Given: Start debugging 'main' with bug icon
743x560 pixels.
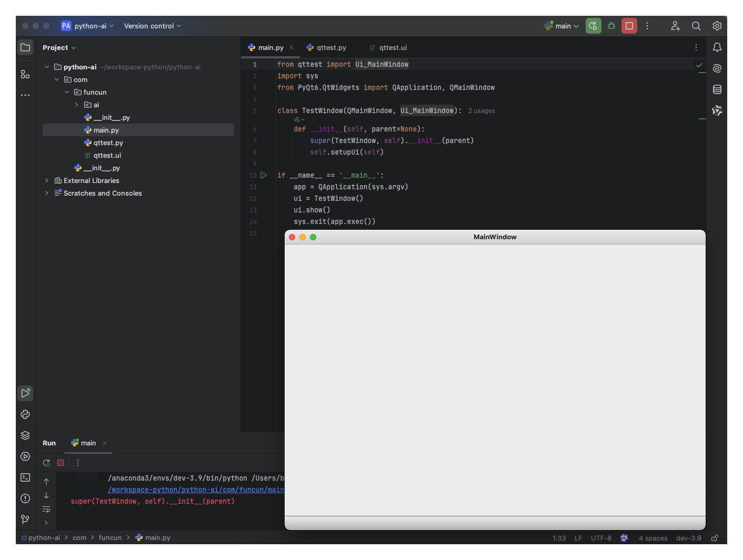Looking at the screenshot, I should pyautogui.click(x=611, y=26).
